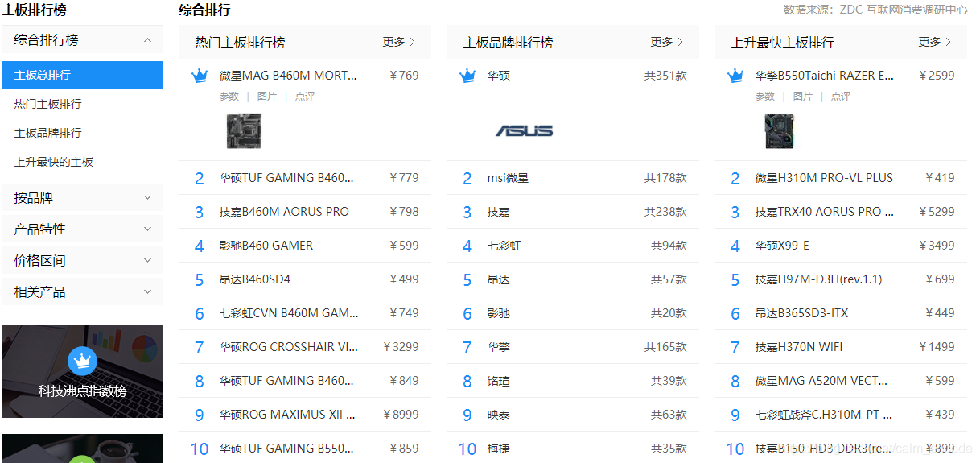Image resolution: width=980 pixels, height=463 pixels.
Task: Open 七彩虹战斧C.H310M-PT listing
Action: coord(824,415)
